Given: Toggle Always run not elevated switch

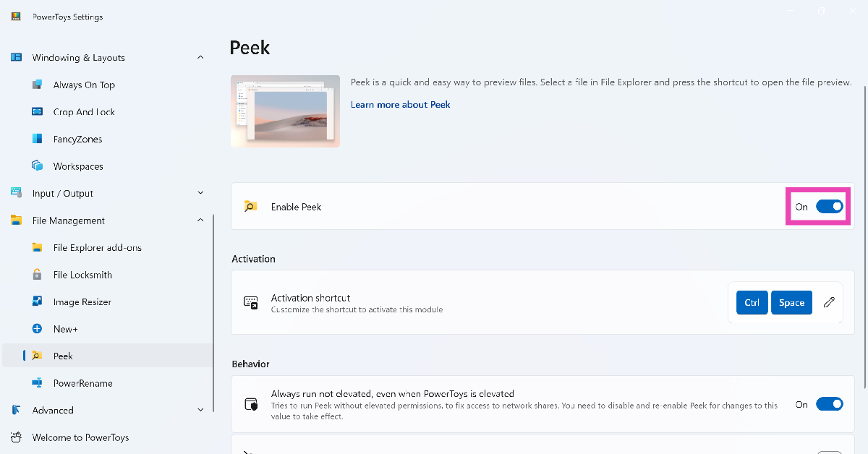Looking at the screenshot, I should tap(829, 405).
